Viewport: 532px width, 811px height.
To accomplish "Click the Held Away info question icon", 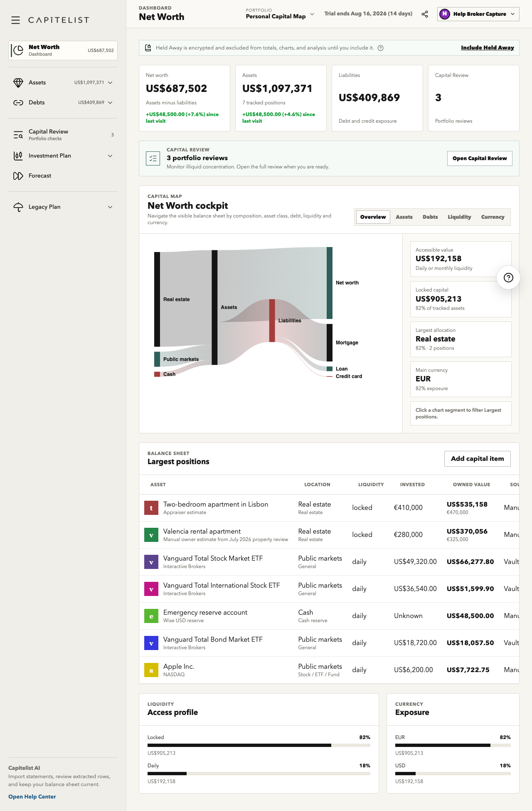I will tap(380, 48).
